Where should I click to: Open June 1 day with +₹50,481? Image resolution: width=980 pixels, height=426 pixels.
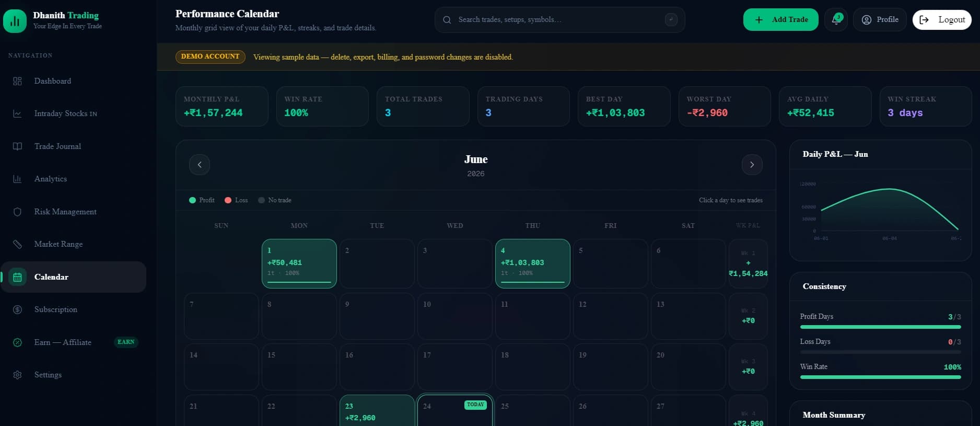click(299, 263)
